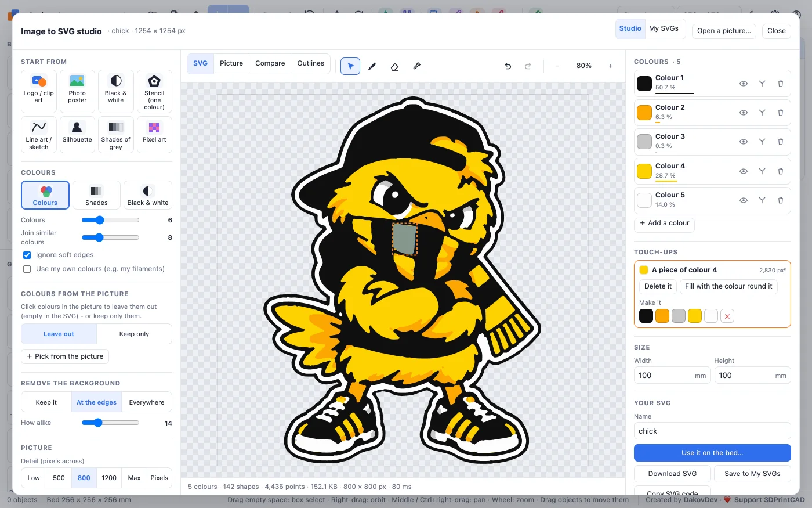This screenshot has width=812, height=508.
Task: Choose the Stencil (one colour) preset
Action: point(154,91)
